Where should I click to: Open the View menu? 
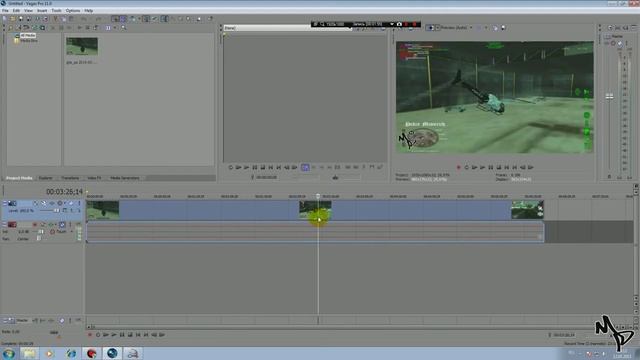click(x=28, y=11)
